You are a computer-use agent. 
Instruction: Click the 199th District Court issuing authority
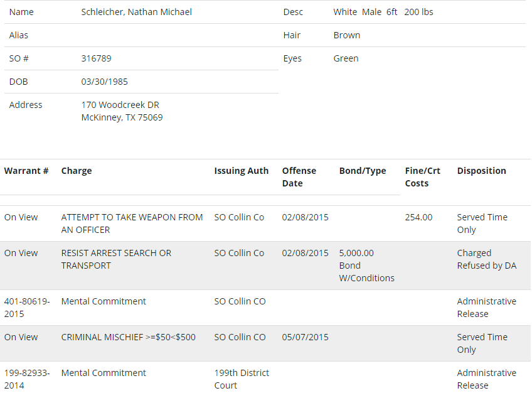coord(242,379)
